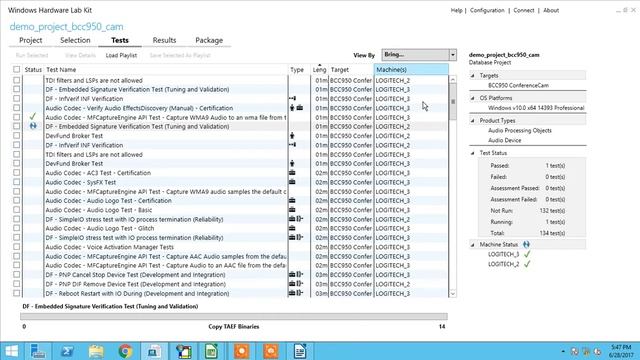
Task: Click the test list scrollbar down arrow
Action: tap(452, 293)
